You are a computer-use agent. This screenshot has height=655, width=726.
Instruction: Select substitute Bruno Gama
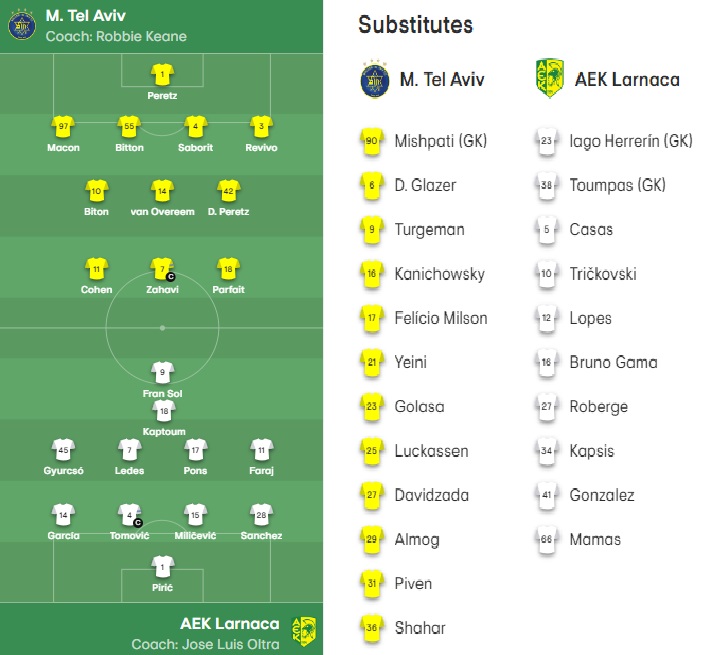point(613,362)
